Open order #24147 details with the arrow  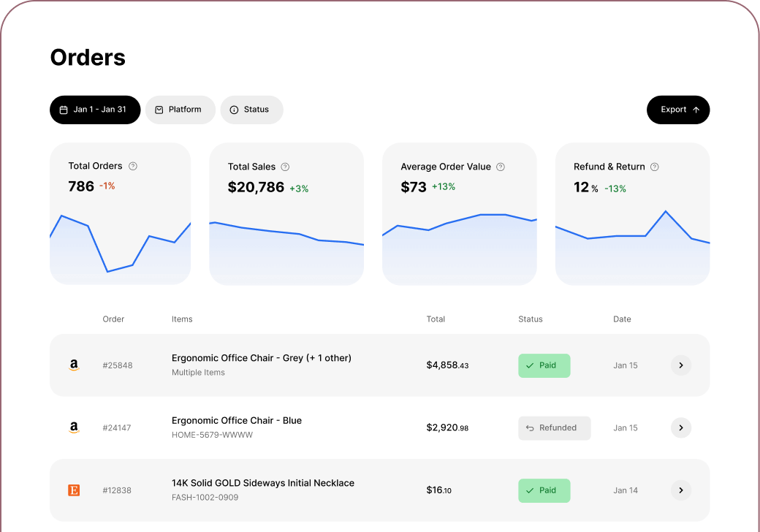(681, 427)
